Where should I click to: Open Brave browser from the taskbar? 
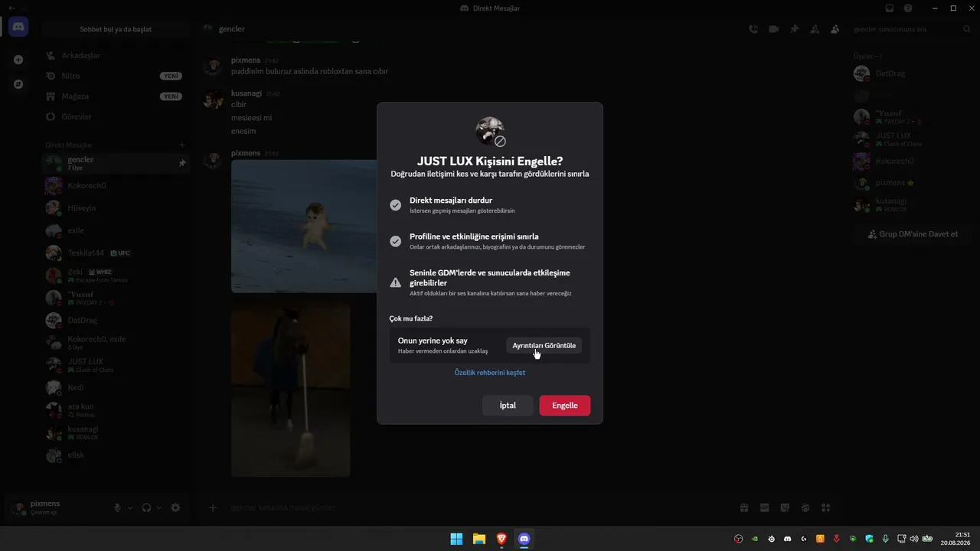pos(501,539)
